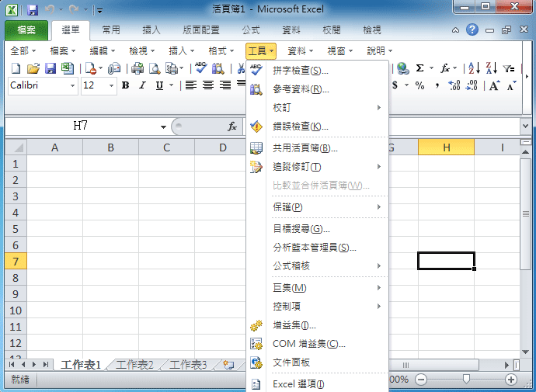Increase font size with large A icon
This screenshot has height=392, width=536.
[494, 85]
